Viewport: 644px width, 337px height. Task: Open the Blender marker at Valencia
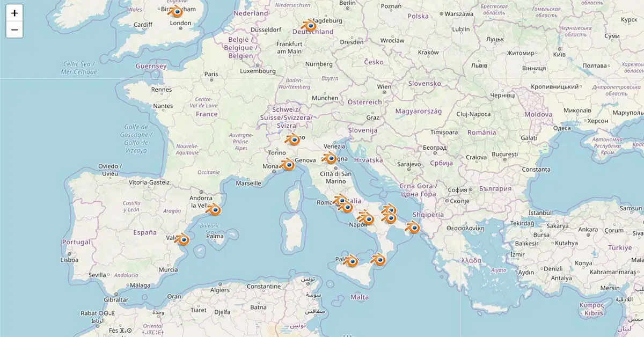pyautogui.click(x=182, y=240)
